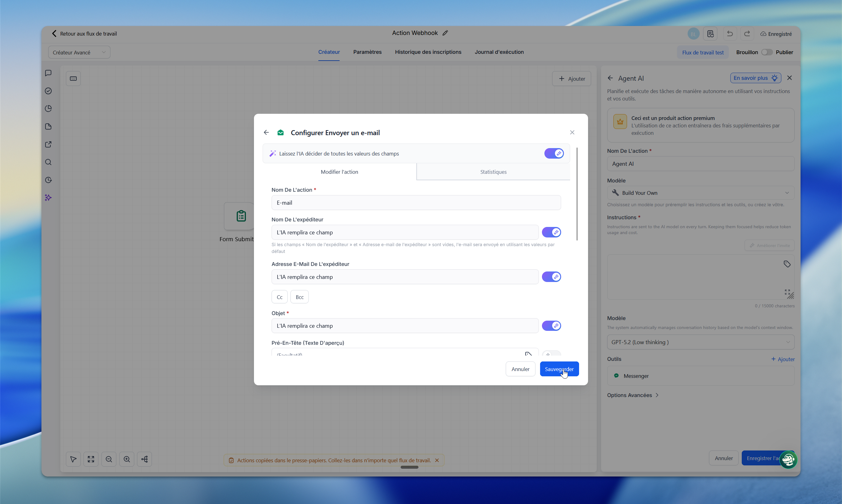Redo the last change
The image size is (842, 504).
[747, 34]
